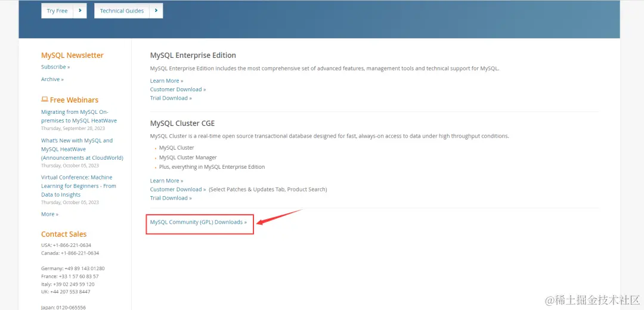Click 'Plus, everything in MySQL Enterprise Edition'

pos(212,167)
